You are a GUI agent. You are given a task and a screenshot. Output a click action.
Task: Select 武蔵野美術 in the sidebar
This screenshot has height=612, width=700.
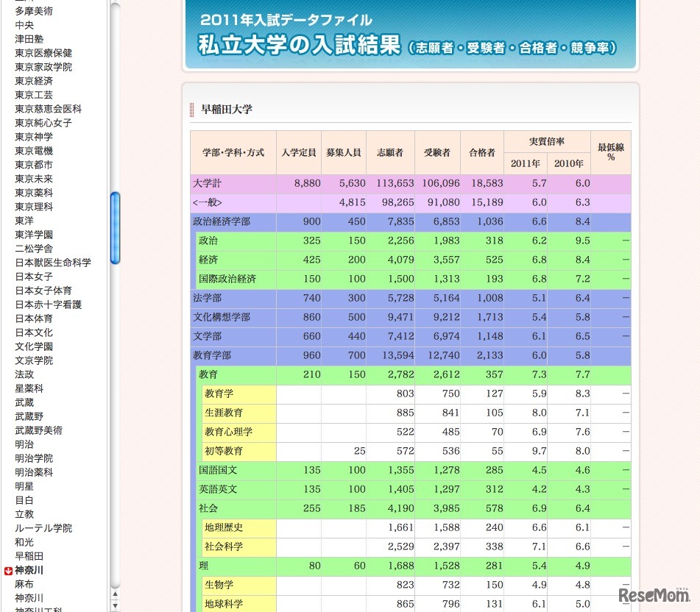(38, 430)
